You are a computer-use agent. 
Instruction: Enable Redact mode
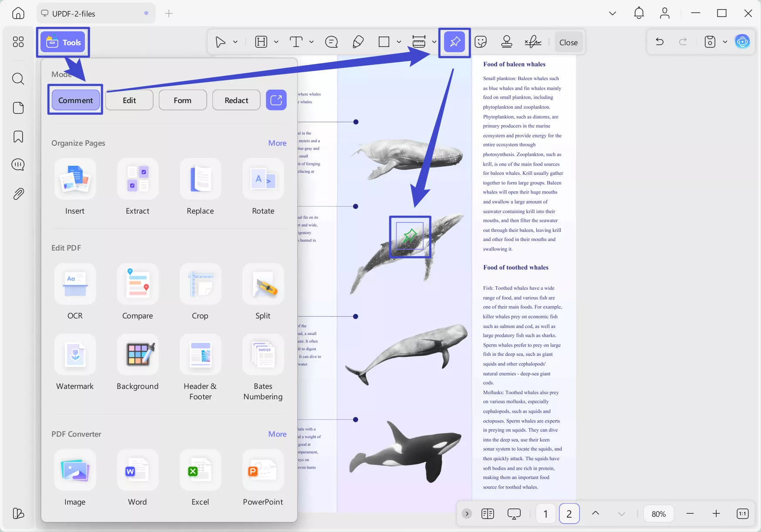tap(236, 100)
